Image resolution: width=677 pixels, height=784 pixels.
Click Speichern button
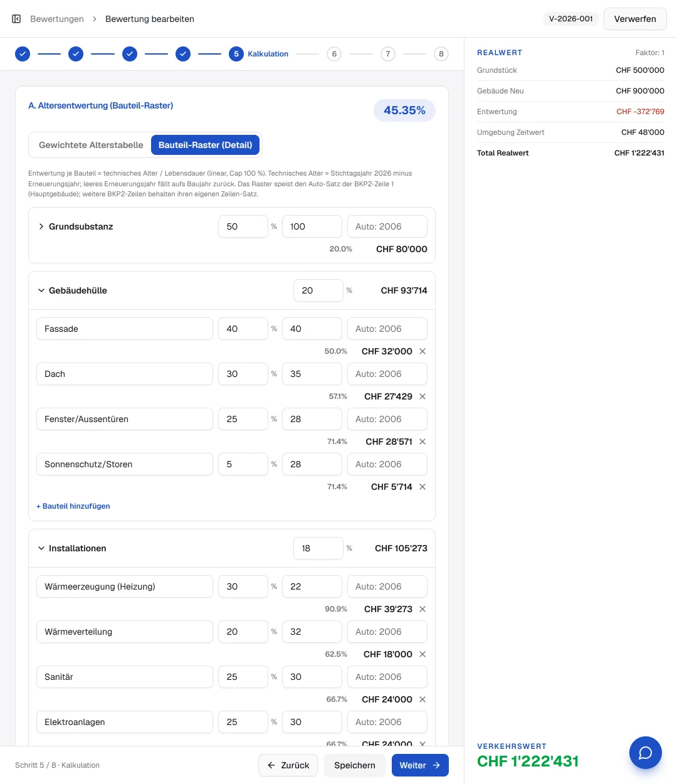[x=355, y=765]
